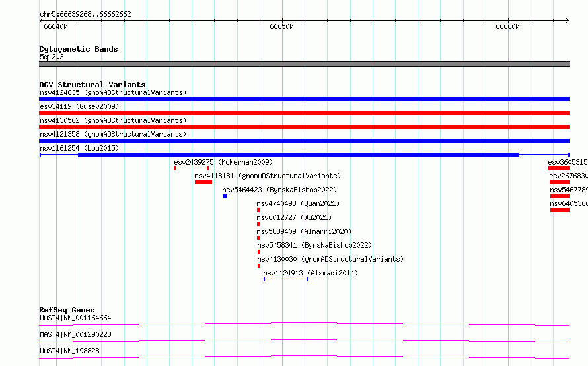Viewport: 588px width, 366px height.
Task: Click the nsv5467789 label text
Action: 569,190
